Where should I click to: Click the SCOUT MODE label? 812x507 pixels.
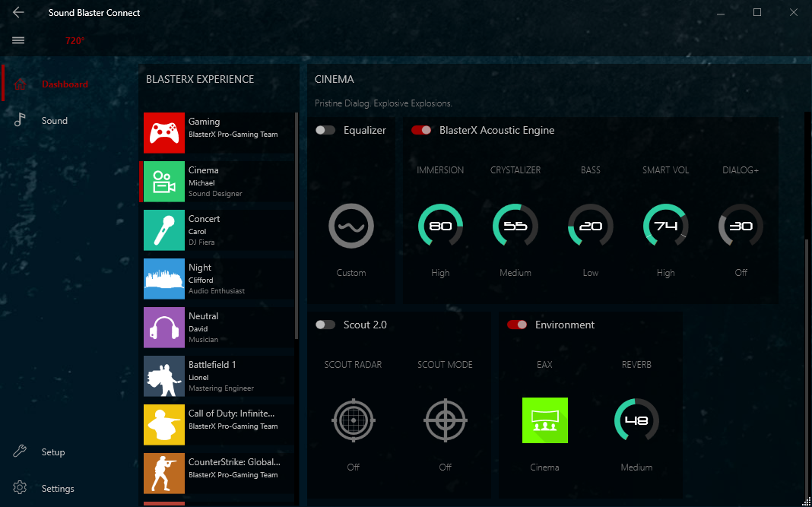(x=446, y=365)
